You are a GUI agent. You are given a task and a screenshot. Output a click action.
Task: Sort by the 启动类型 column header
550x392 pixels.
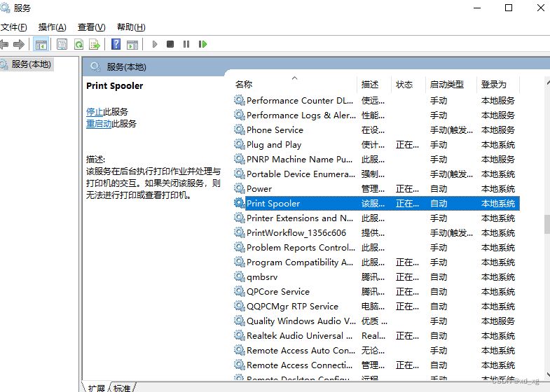click(451, 85)
